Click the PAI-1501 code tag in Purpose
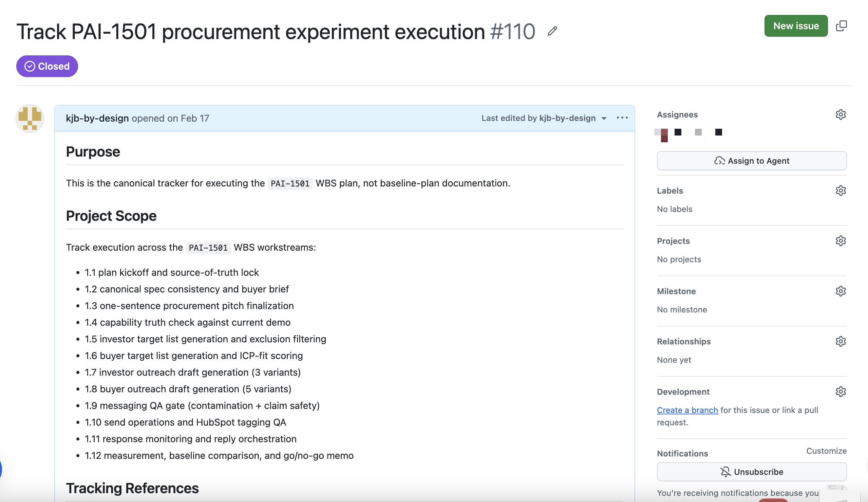This screenshot has width=868, height=502. tap(290, 183)
